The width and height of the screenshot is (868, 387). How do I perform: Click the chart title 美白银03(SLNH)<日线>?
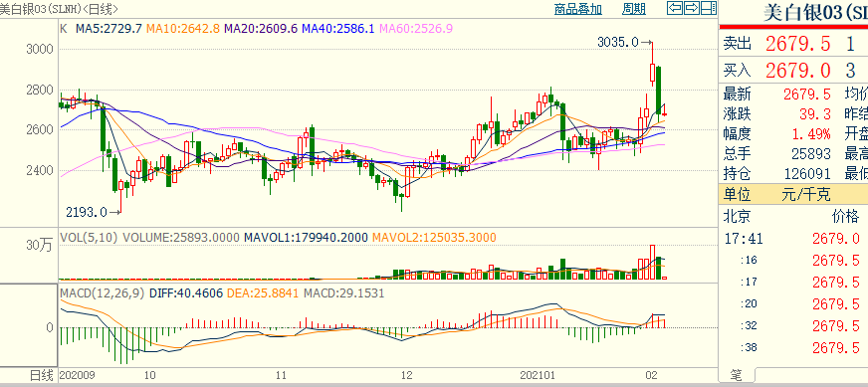(60, 8)
